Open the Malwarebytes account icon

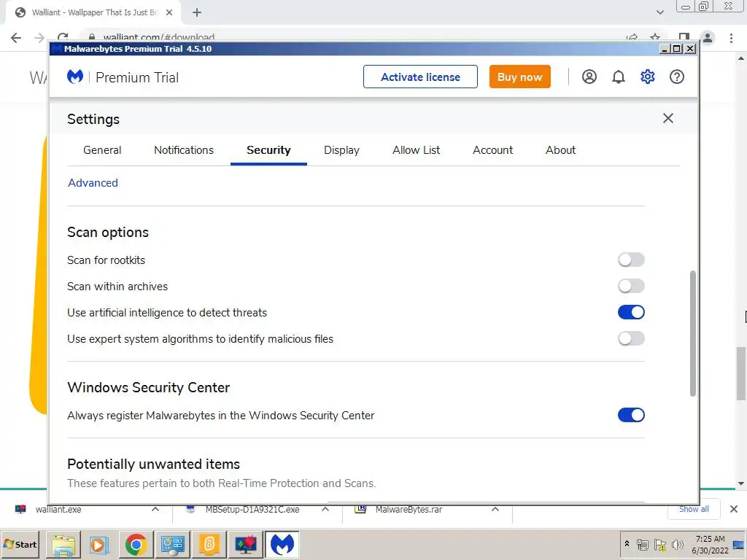(x=589, y=77)
